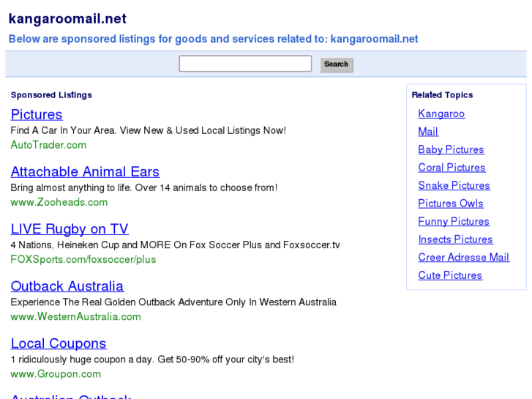Open the Attachable Animal Ears listing
The image size is (532, 399).
85,171
